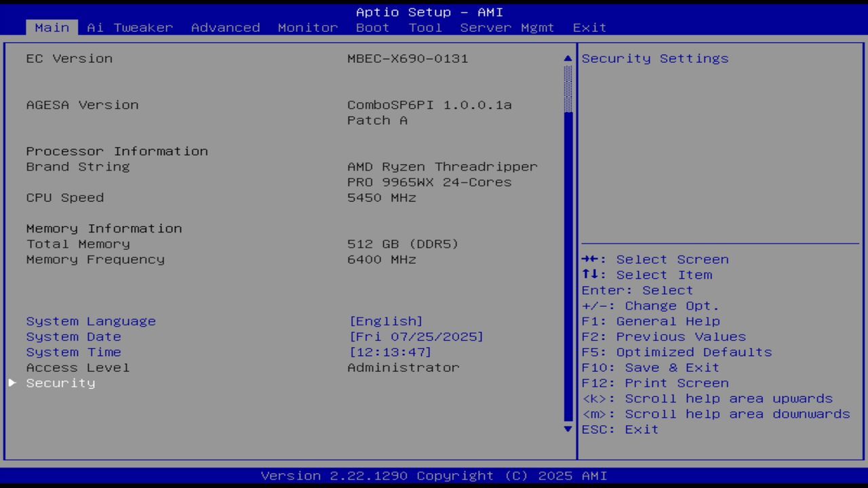The width and height of the screenshot is (868, 488).
Task: Click the Brand String label
Action: (78, 167)
